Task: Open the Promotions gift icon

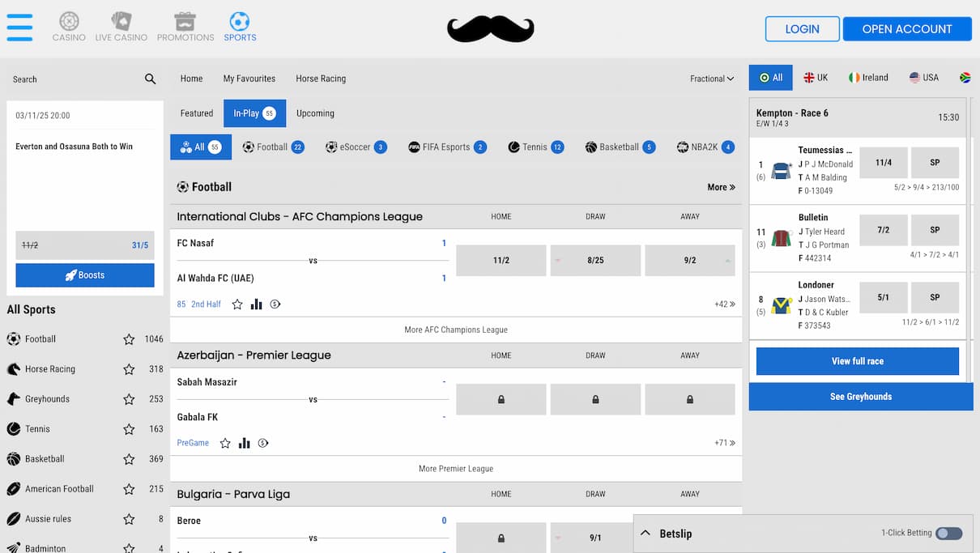Action: pyautogui.click(x=185, y=21)
